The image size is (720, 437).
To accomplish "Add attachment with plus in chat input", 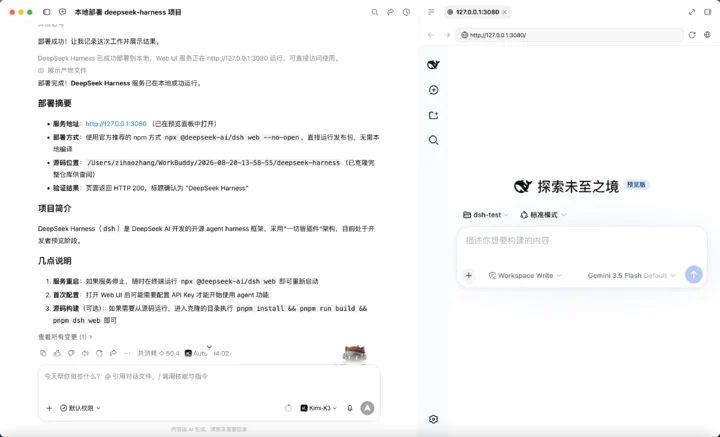I will [x=49, y=408].
